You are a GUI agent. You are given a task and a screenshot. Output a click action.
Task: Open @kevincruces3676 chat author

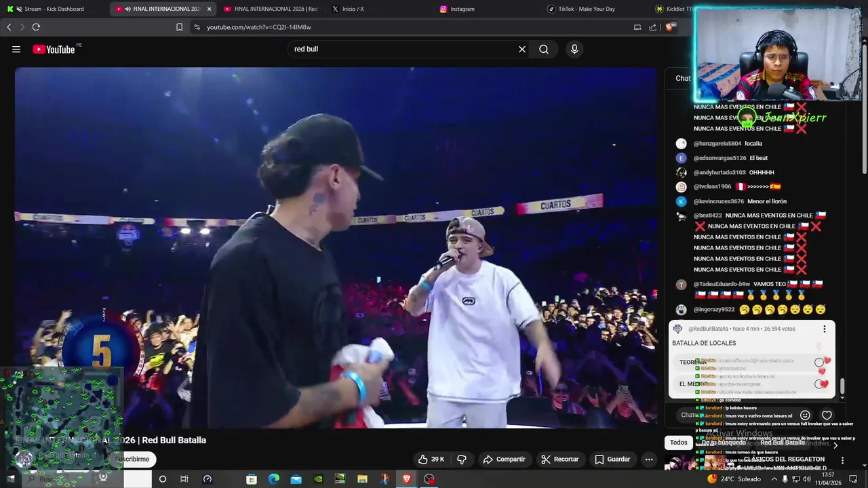tap(719, 201)
